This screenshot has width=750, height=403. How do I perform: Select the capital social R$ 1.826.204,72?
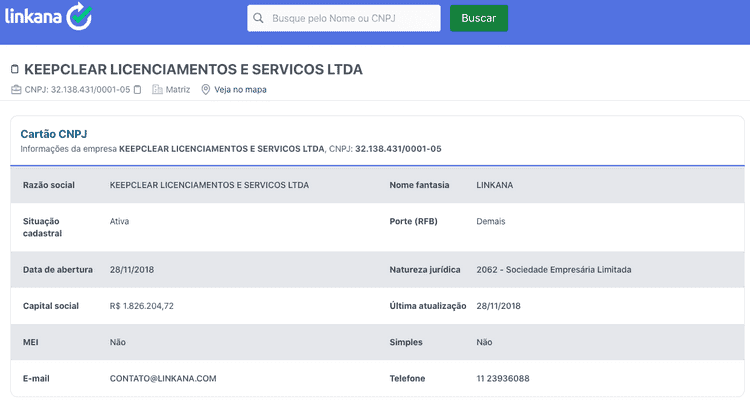(x=142, y=306)
